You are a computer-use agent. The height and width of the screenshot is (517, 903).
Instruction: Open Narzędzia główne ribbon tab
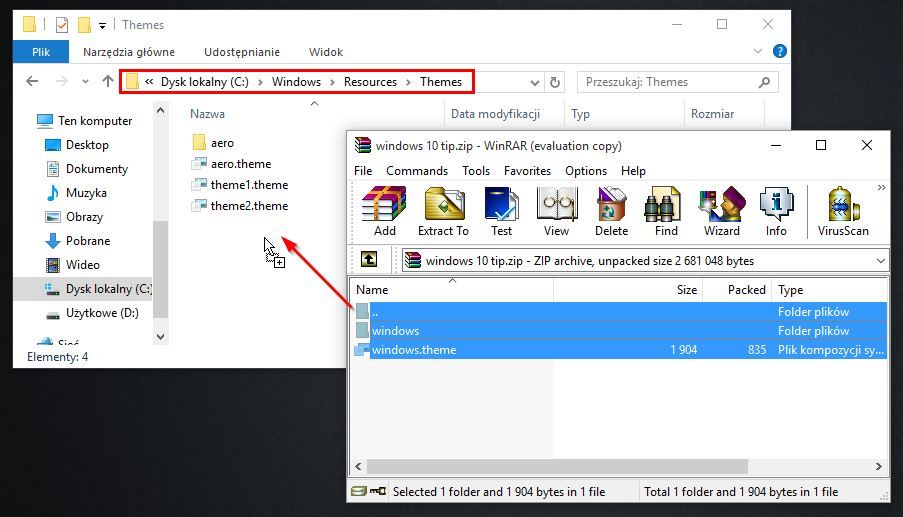click(128, 52)
